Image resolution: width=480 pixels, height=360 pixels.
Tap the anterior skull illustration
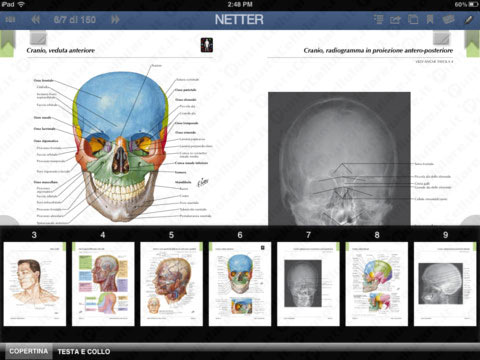coord(120,147)
